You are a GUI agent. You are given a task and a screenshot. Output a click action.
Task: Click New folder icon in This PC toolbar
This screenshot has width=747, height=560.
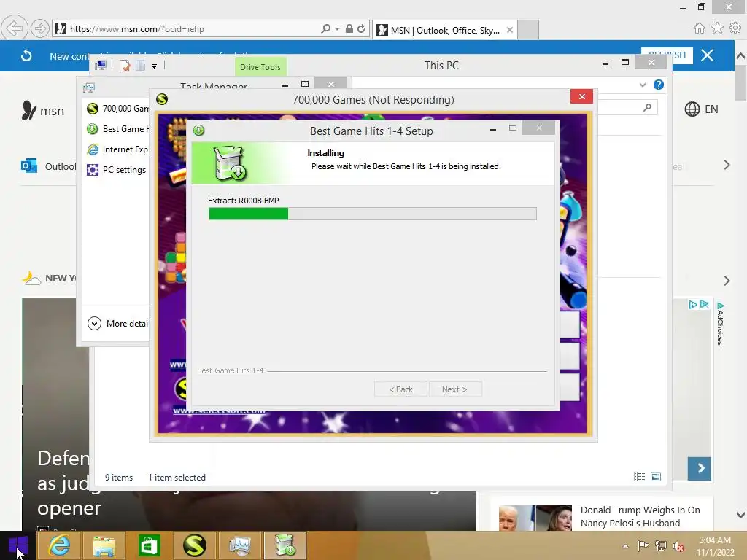tap(140, 66)
